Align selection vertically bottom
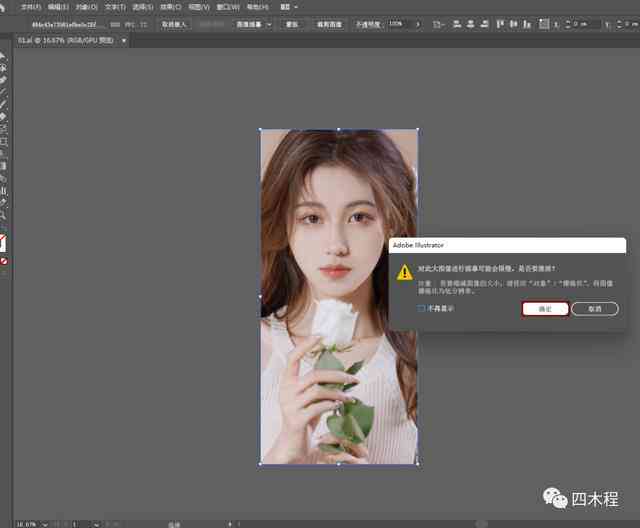640x528 pixels. [x=527, y=24]
